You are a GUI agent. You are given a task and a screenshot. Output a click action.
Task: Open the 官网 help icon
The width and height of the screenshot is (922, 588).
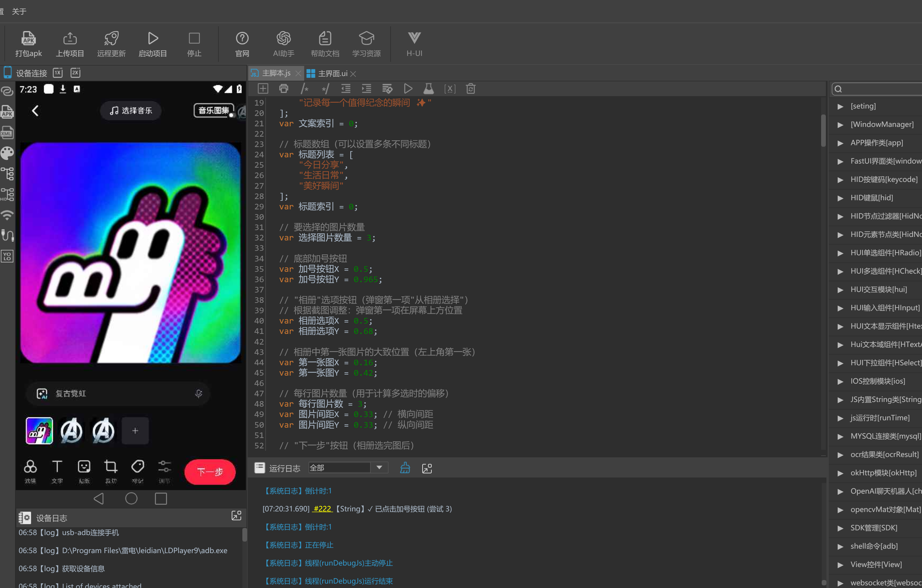point(242,44)
